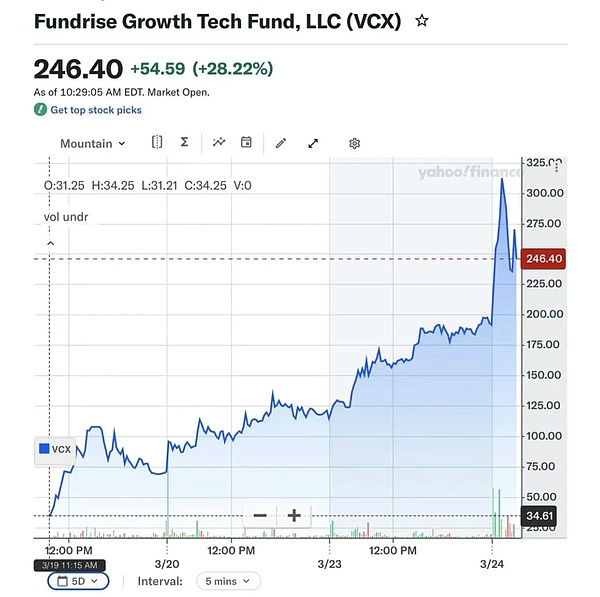Viewport: 600px width, 597px height.
Task: Open the 5D date range selector
Action: tap(78, 581)
